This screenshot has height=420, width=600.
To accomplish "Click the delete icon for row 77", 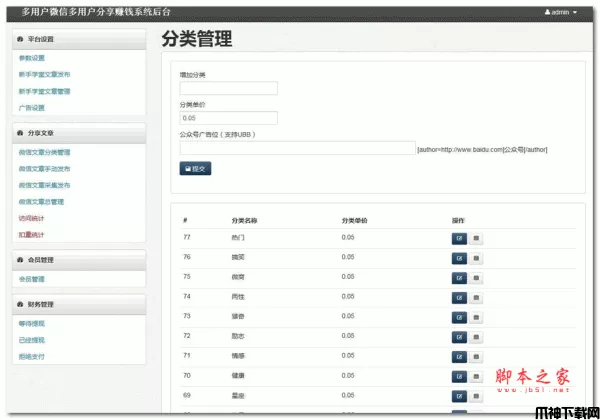I will 476,238.
